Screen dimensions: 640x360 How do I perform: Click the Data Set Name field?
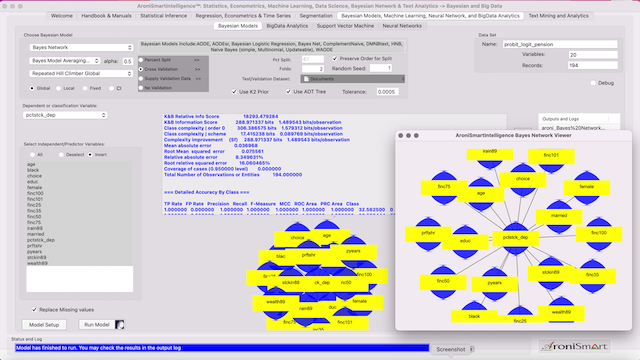pos(560,44)
